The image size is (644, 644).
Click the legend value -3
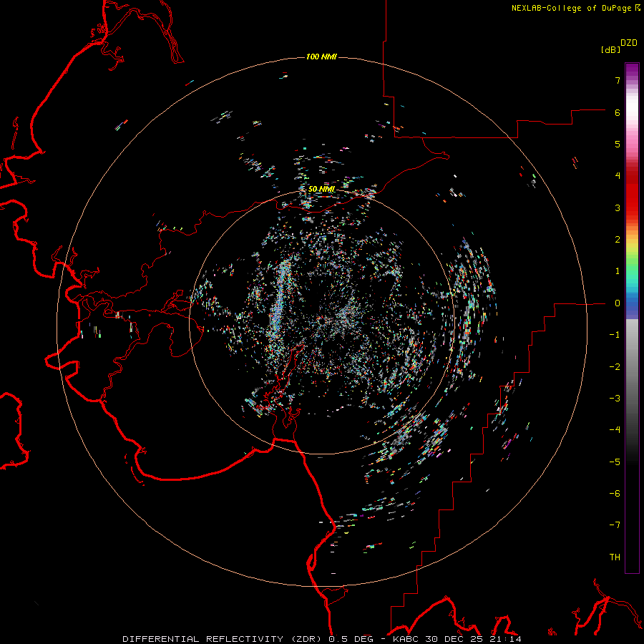(615, 399)
